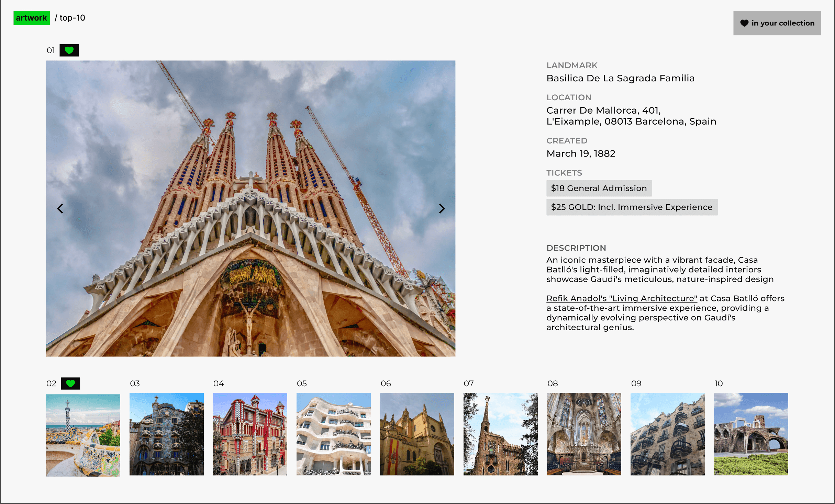Image resolution: width=835 pixels, height=504 pixels.
Task: Open the 'in your collection' button
Action: (777, 23)
